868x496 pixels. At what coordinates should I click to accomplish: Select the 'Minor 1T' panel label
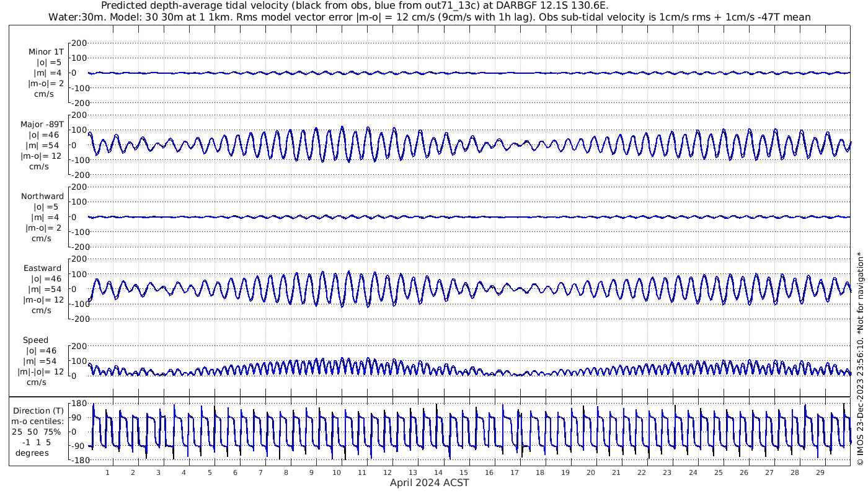point(46,51)
